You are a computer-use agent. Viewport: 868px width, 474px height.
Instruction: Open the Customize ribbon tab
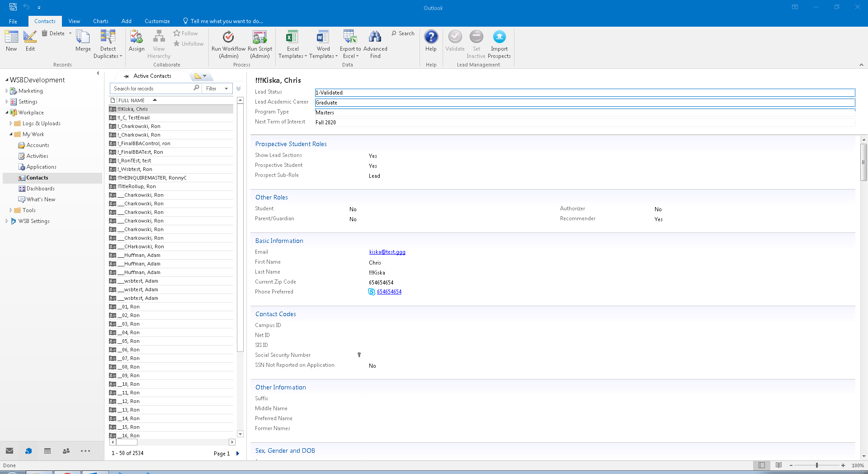point(157,21)
